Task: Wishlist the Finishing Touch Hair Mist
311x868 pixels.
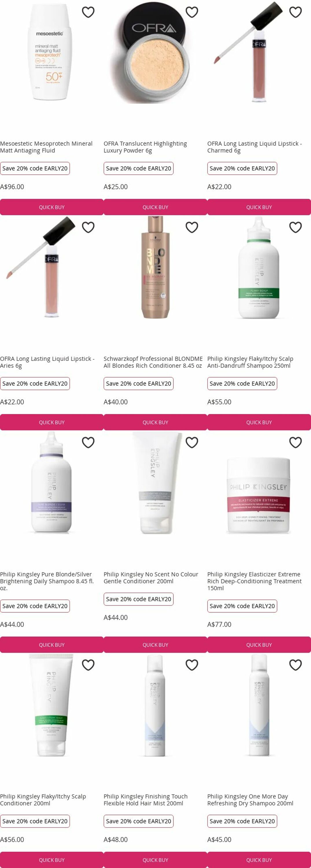Action: click(x=192, y=665)
